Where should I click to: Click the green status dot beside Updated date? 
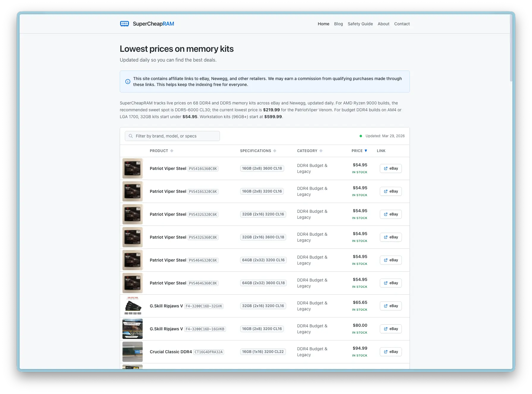click(361, 136)
